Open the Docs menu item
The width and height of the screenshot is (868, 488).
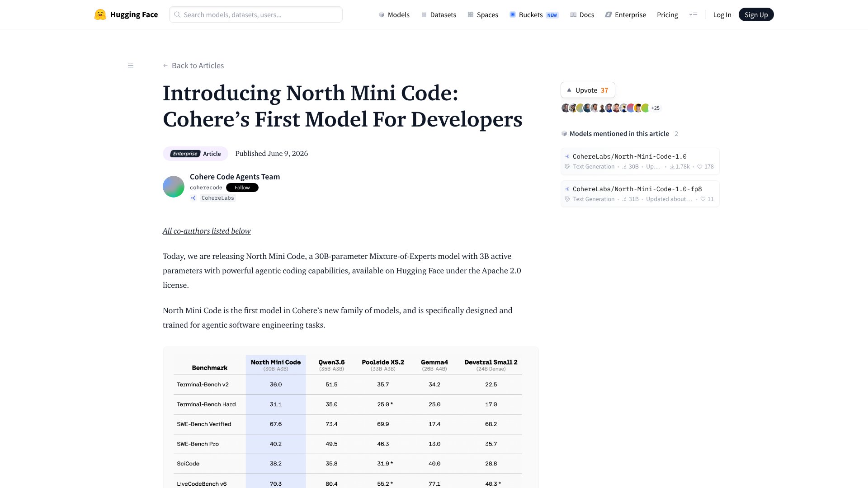pyautogui.click(x=582, y=14)
